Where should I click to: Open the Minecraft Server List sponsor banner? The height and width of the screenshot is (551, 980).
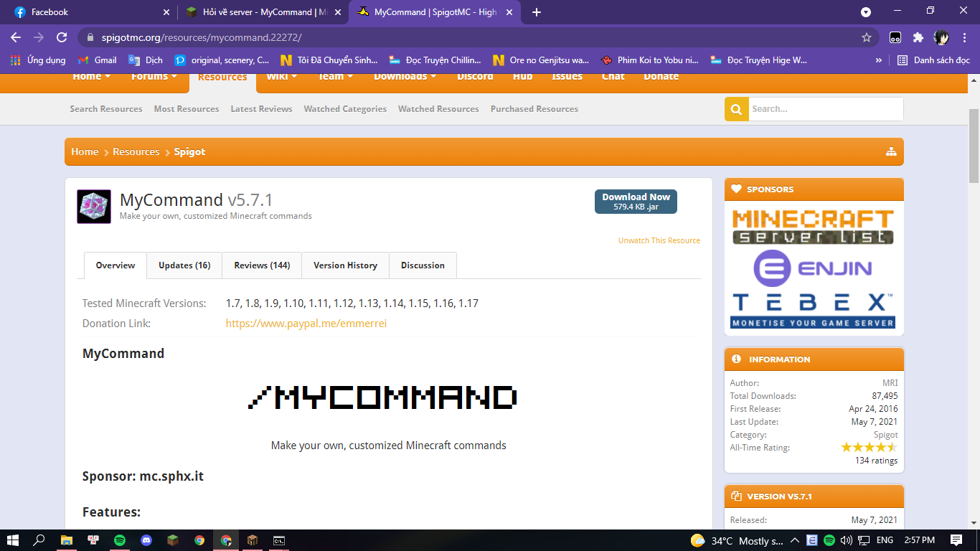click(814, 226)
